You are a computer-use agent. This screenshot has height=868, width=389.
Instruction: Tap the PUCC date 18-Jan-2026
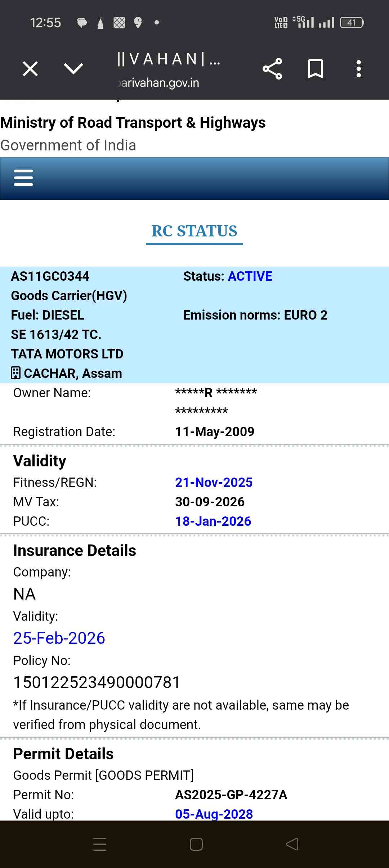pyautogui.click(x=213, y=521)
